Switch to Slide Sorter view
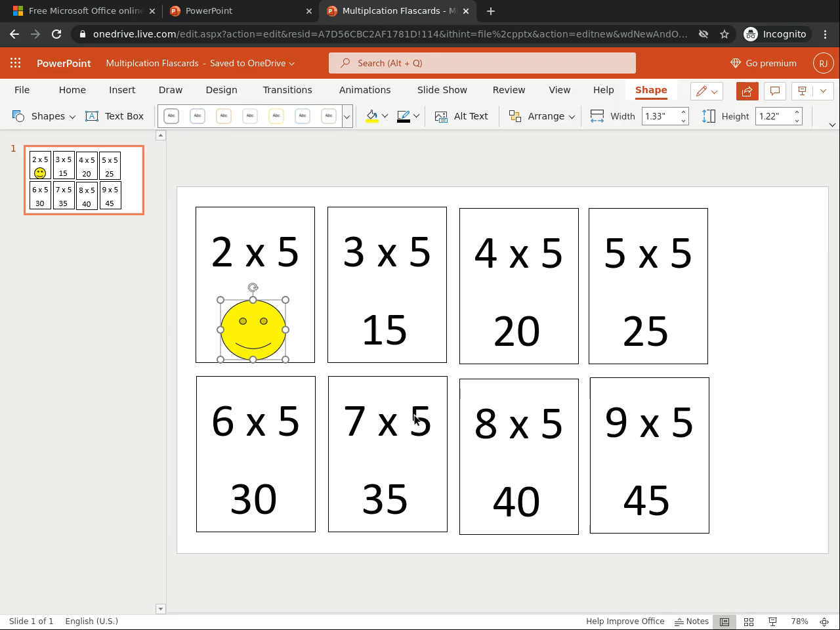This screenshot has height=630, width=840. (x=749, y=621)
